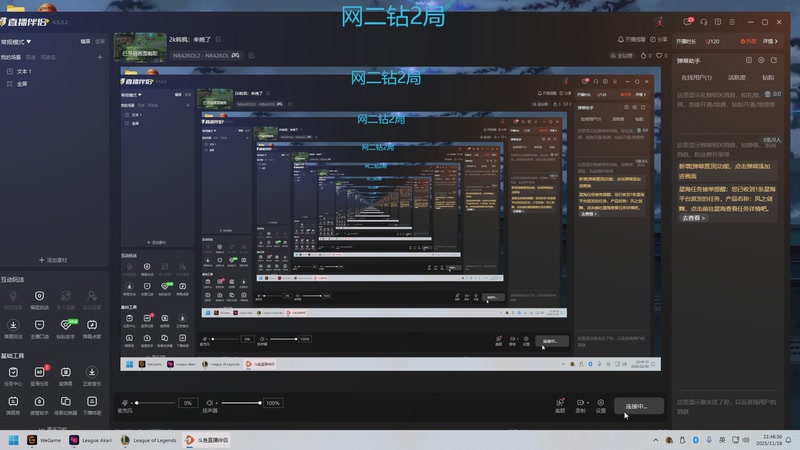Switch to 横屏 landscape layout tab
This screenshot has width=800, height=450.
(85, 42)
